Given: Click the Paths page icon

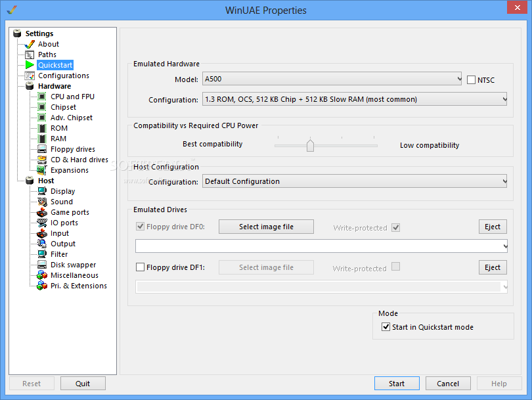Looking at the screenshot, I should point(30,55).
